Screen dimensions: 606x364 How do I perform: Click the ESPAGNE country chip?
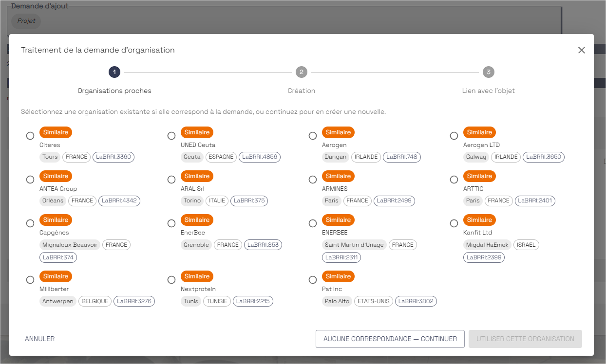click(x=221, y=157)
